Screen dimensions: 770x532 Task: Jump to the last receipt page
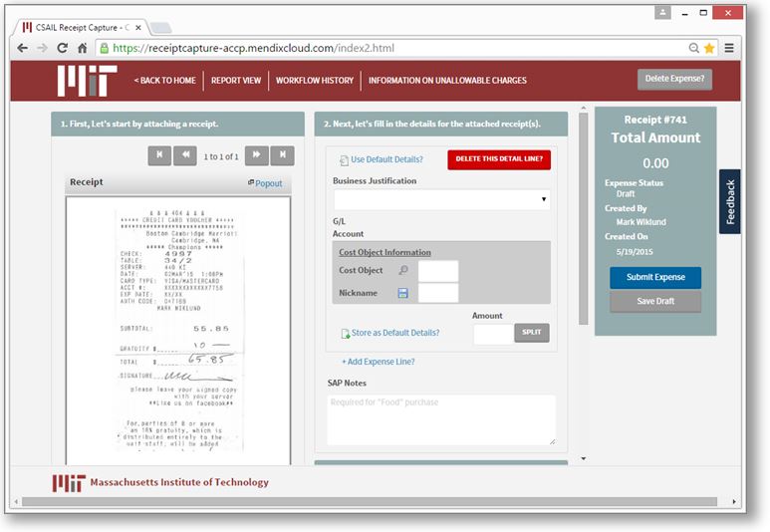282,155
